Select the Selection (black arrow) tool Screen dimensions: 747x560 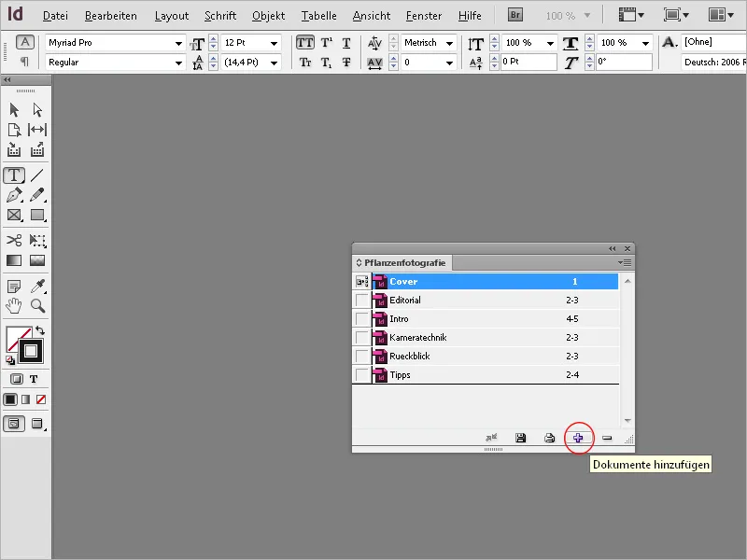tap(14, 110)
